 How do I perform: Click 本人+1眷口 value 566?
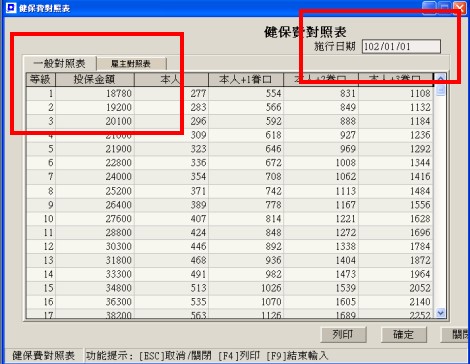[246, 107]
